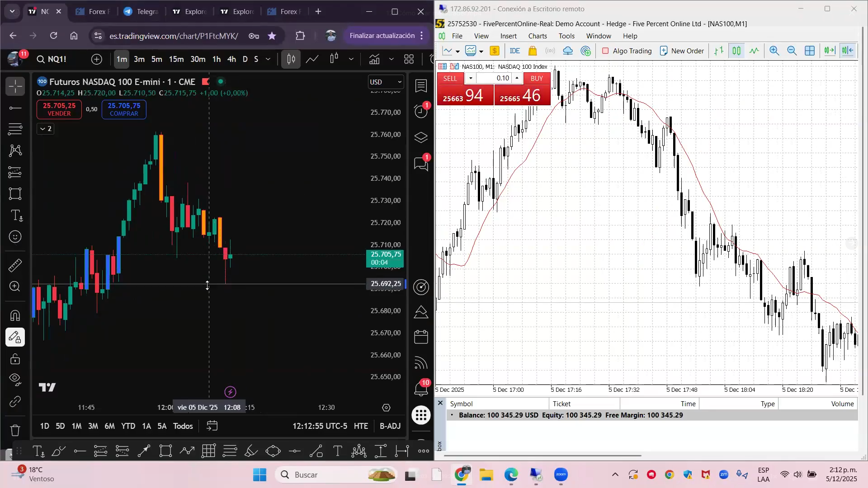Select the ruler measure tool
The width and height of the screenshot is (868, 488).
click(15, 265)
